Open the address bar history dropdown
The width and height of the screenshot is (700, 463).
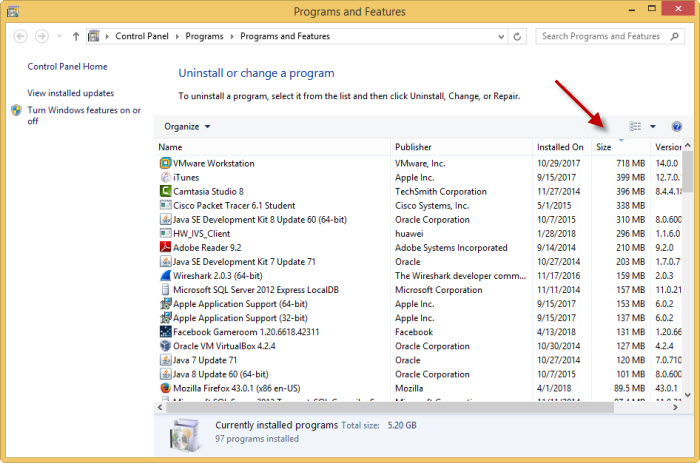click(x=501, y=36)
